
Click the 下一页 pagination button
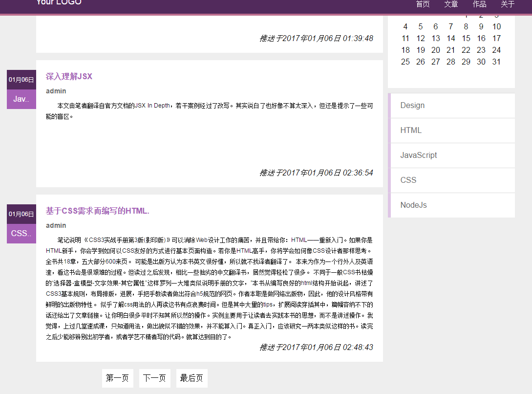(154, 378)
